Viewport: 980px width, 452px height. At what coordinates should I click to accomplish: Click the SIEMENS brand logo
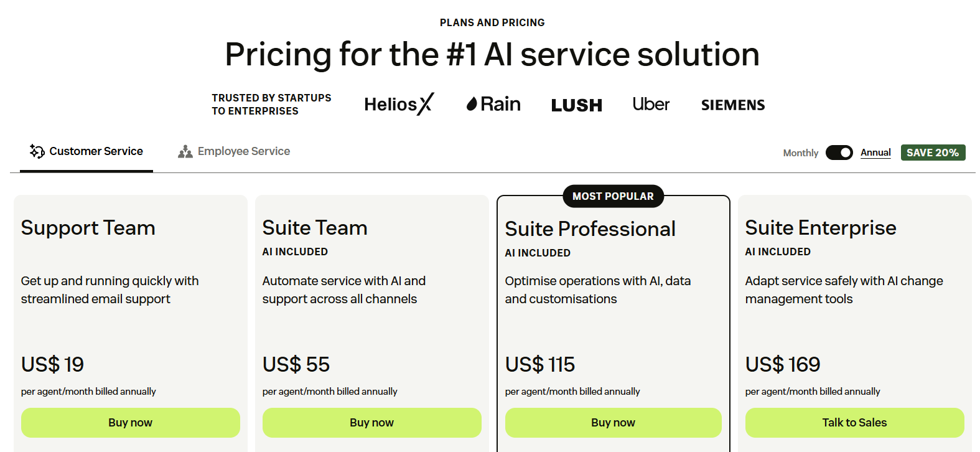pyautogui.click(x=732, y=105)
